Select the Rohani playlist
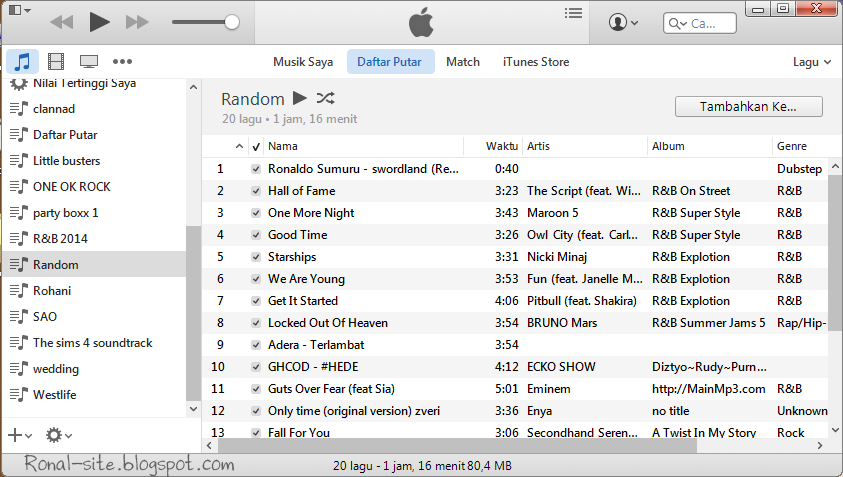 [94, 290]
